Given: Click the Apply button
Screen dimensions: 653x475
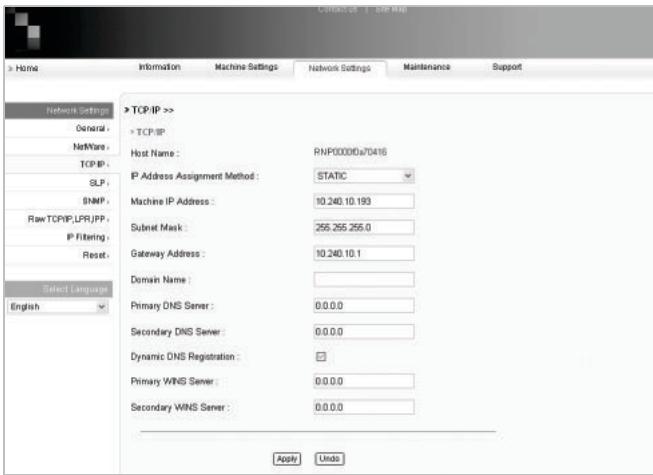Looking at the screenshot, I should point(287,459).
